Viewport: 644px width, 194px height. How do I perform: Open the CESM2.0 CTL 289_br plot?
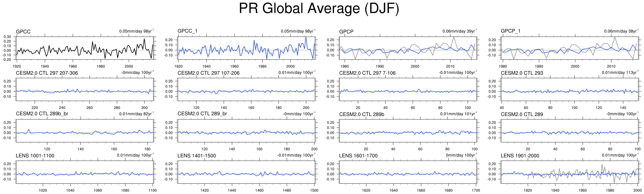(247, 131)
